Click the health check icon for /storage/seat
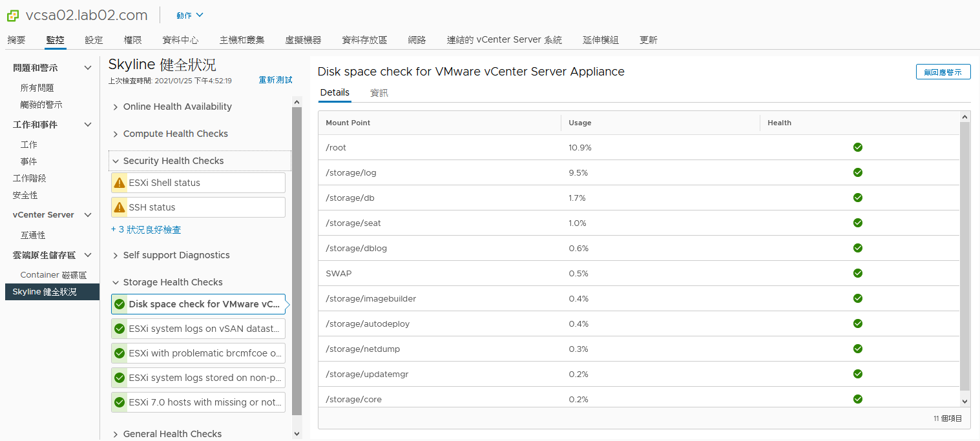980x441 pixels. [858, 223]
